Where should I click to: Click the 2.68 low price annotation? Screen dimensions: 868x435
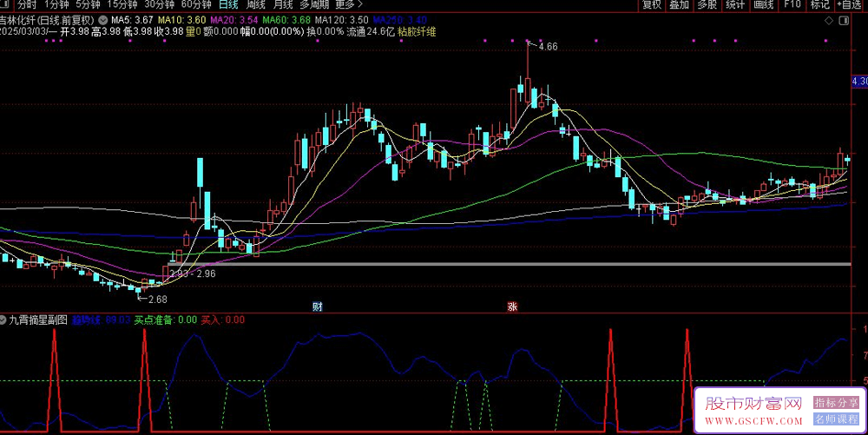(157, 300)
